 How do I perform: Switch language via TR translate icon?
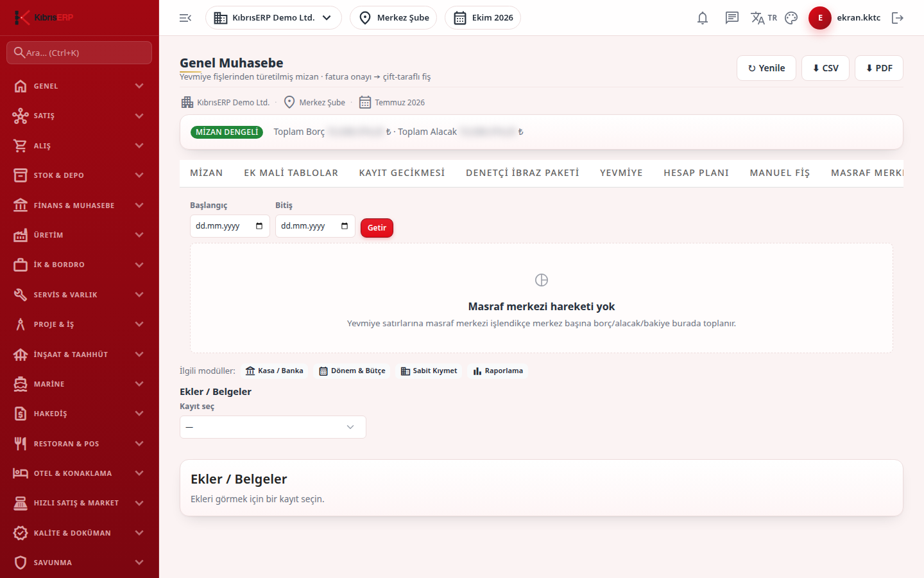pyautogui.click(x=764, y=18)
